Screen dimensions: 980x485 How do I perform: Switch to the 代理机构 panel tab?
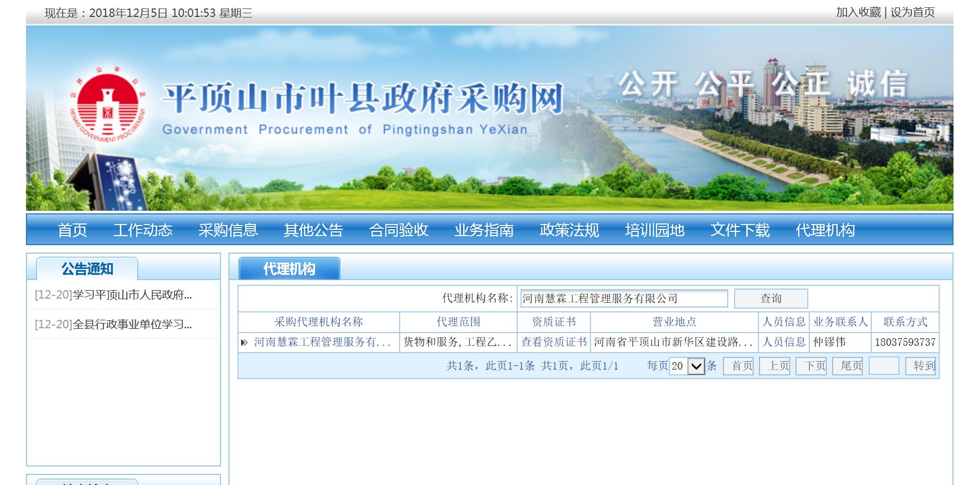pyautogui.click(x=289, y=269)
